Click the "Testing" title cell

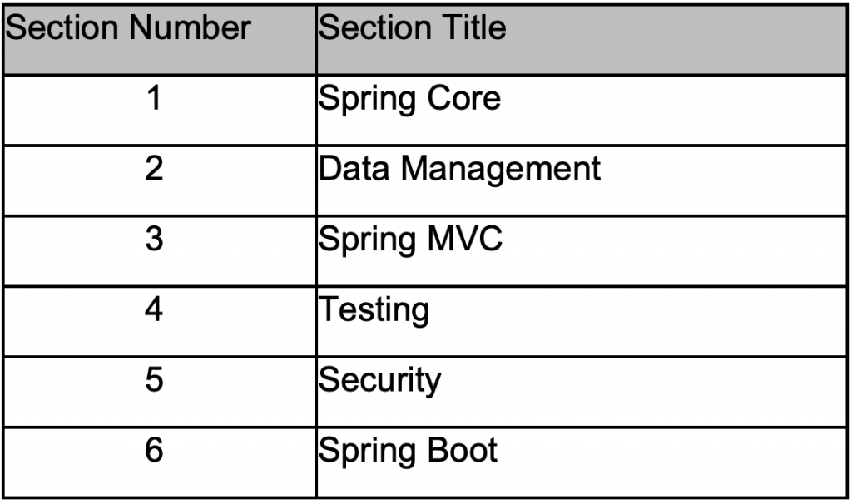click(x=374, y=311)
